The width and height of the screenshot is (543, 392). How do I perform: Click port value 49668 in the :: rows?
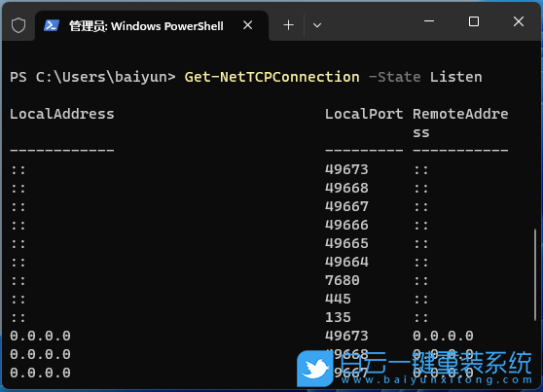tap(346, 188)
